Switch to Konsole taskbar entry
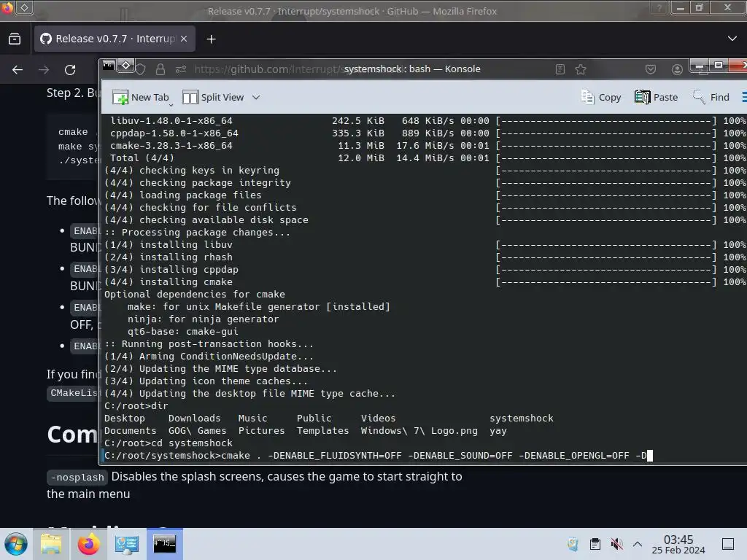 click(x=164, y=544)
